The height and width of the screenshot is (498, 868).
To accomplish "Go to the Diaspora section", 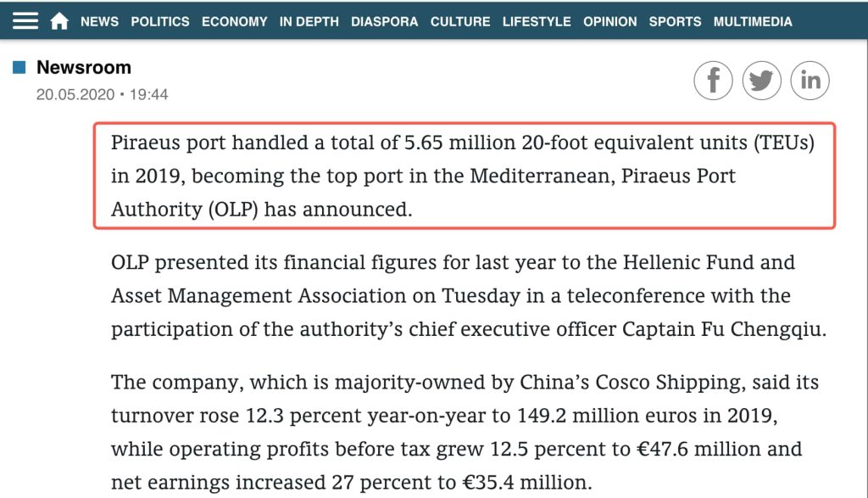I will click(x=384, y=21).
